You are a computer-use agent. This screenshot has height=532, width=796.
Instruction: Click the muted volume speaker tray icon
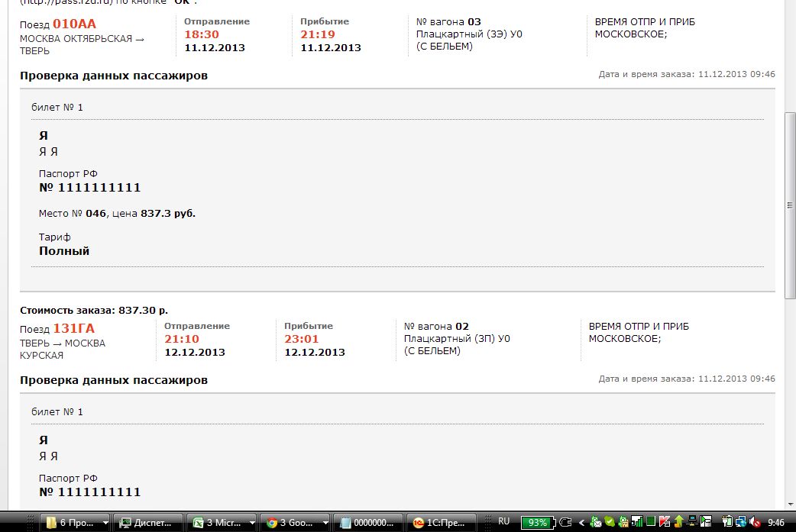[x=756, y=522]
